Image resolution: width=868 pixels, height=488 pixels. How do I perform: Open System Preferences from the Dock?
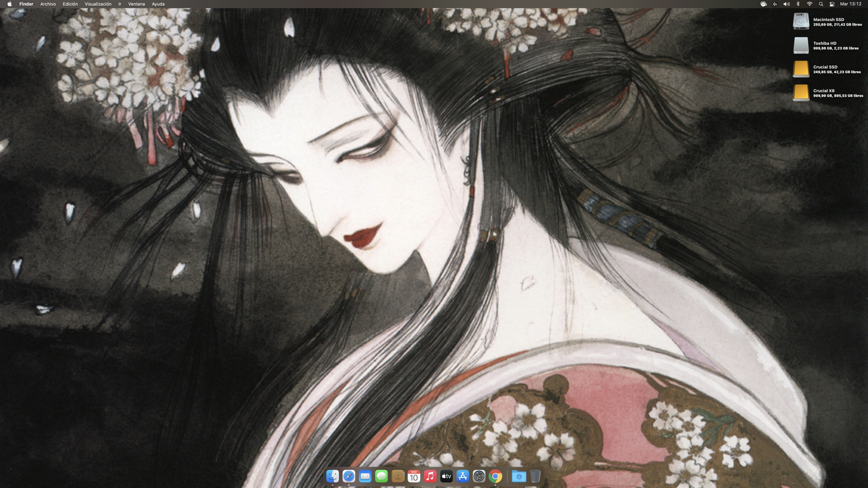click(x=479, y=476)
